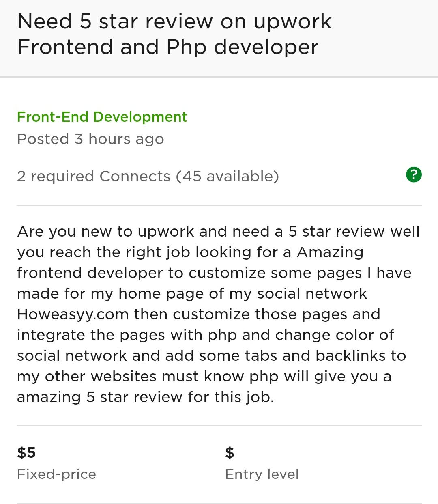The height and width of the screenshot is (504, 438).
Task: Select the $5 budget amount
Action: pyautogui.click(x=26, y=452)
